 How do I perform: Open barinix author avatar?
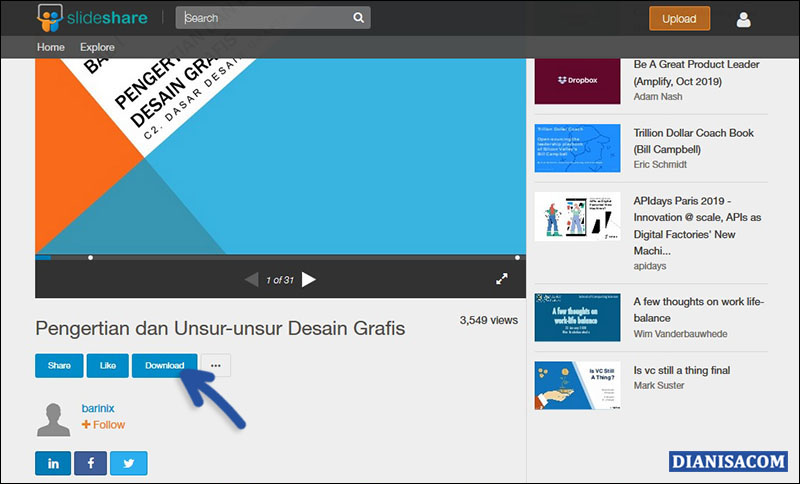[x=54, y=420]
